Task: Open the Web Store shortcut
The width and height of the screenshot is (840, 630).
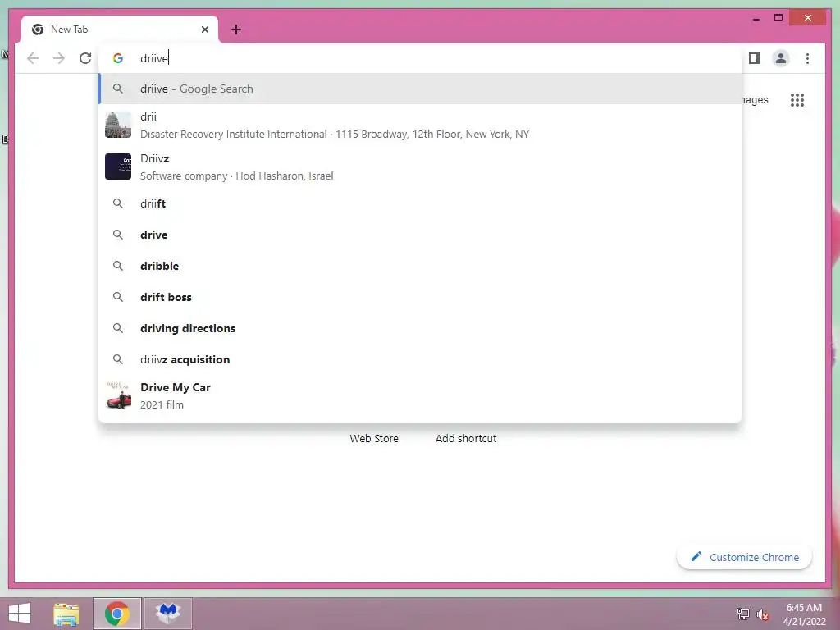Action: coord(374,438)
